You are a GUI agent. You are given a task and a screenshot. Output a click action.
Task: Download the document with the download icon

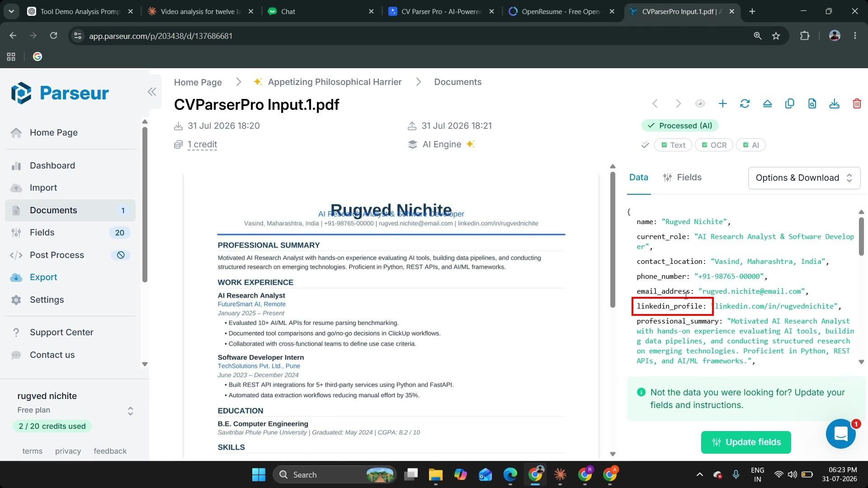click(835, 104)
